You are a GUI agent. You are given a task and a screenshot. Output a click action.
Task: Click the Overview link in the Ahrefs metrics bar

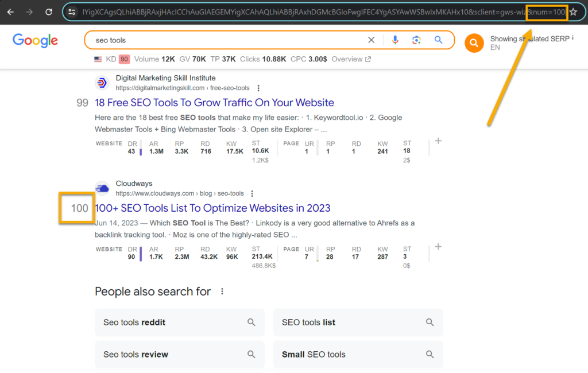coord(347,59)
